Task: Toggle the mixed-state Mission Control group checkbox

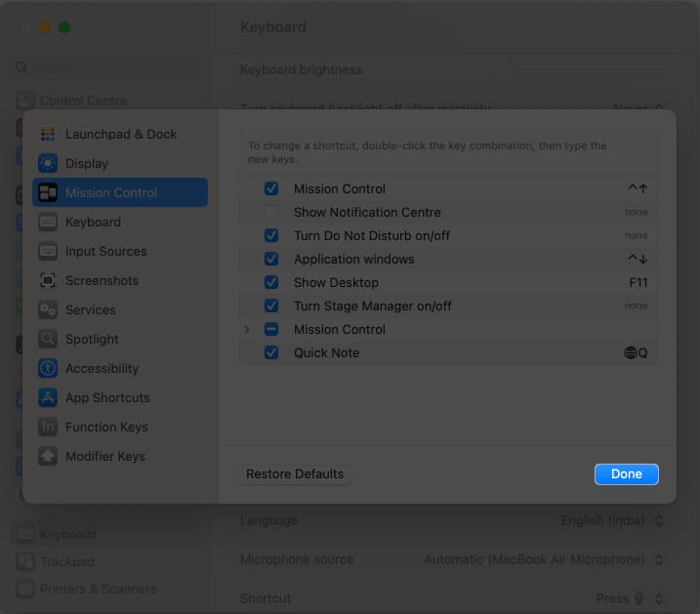Action: tap(271, 329)
